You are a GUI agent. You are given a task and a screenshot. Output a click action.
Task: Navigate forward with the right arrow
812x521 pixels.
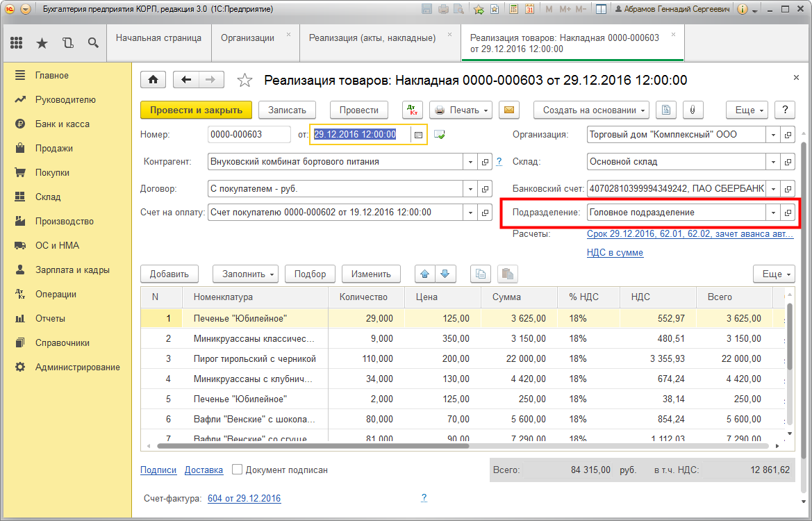point(210,80)
